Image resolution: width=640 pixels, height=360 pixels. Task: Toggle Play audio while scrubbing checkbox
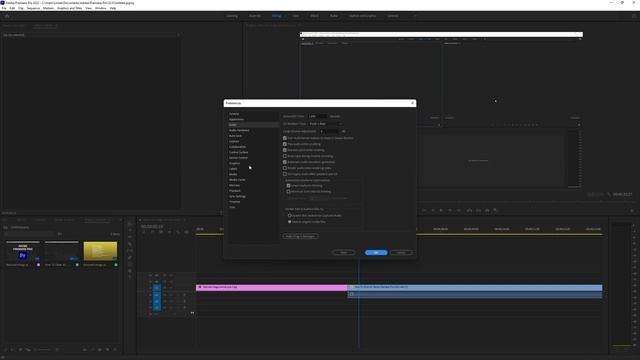pos(285,144)
